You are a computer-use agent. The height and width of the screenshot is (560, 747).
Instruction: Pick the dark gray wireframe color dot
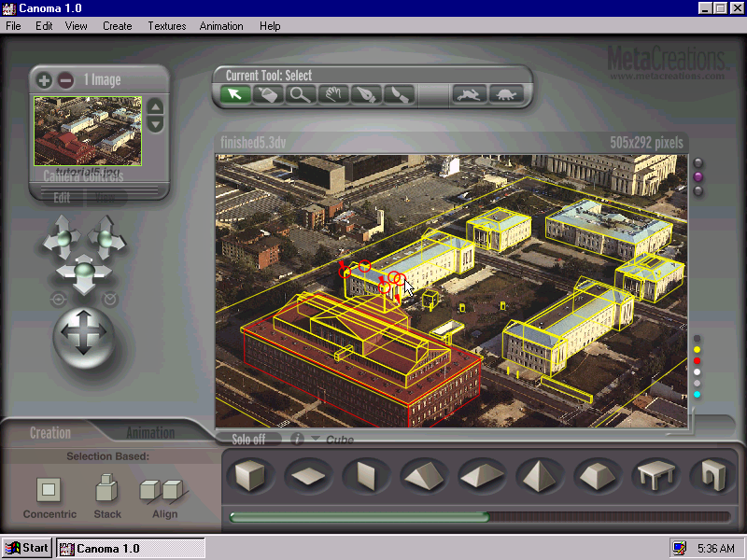(697, 339)
